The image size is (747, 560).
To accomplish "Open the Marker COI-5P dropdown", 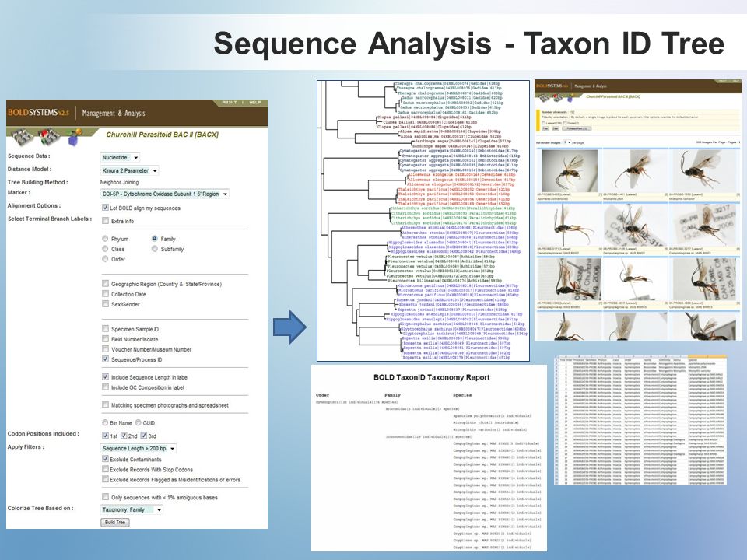I will [165, 194].
